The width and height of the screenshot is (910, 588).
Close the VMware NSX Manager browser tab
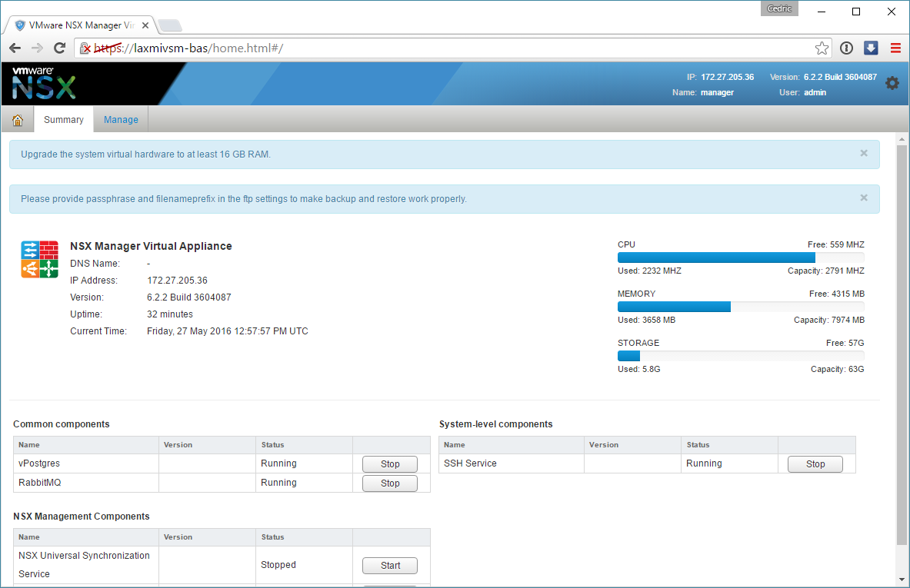click(145, 25)
